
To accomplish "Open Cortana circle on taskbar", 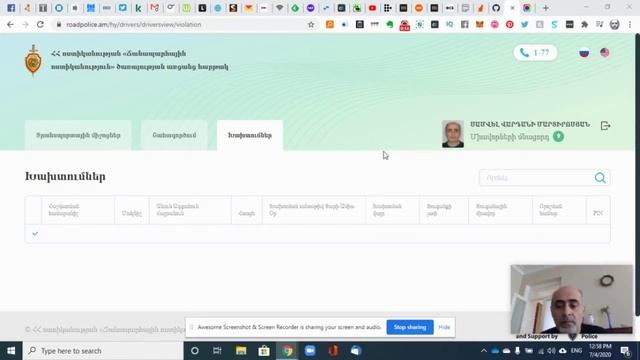I will tap(195, 351).
